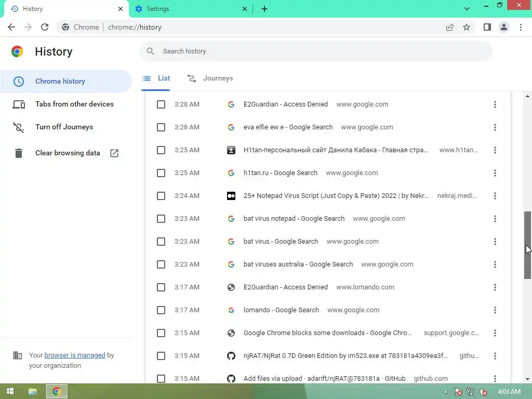The width and height of the screenshot is (532, 399).
Task: Close the Settings tab
Action: [245, 9]
